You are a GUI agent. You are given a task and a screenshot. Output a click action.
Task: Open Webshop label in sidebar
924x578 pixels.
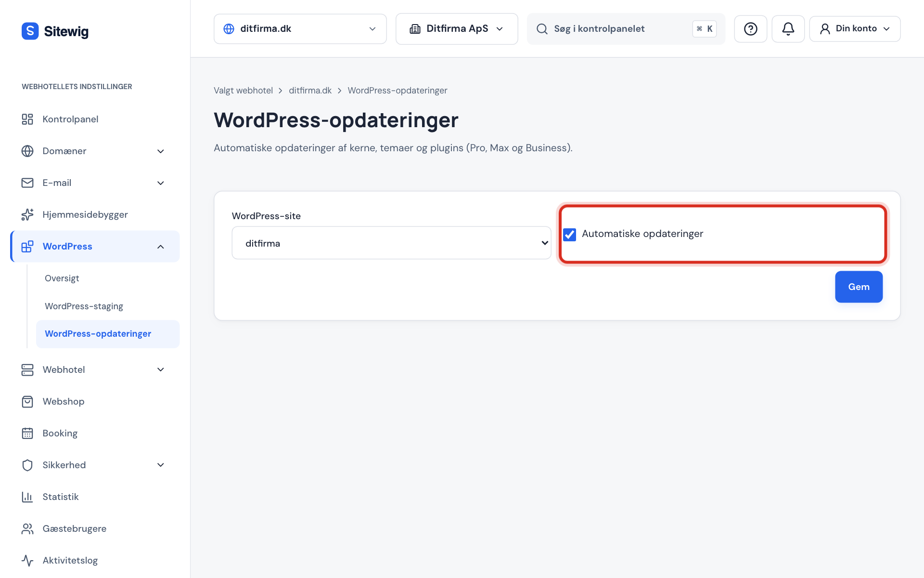point(64,402)
